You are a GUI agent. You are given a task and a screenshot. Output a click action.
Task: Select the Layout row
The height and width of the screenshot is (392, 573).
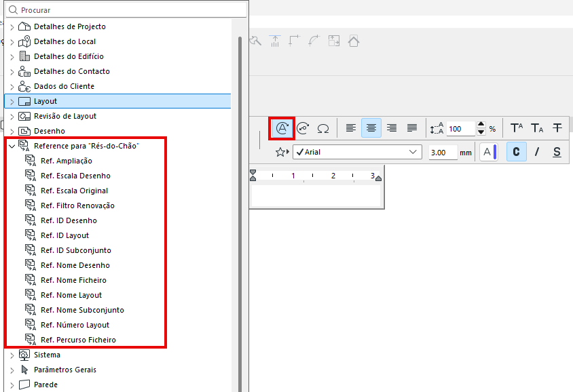pos(117,101)
